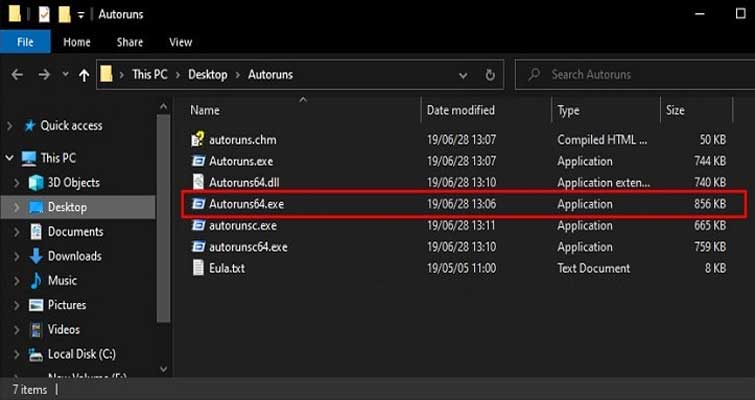This screenshot has height=400, width=755.
Task: Open Customize Quick Access Toolbar dropdown
Action: click(81, 15)
